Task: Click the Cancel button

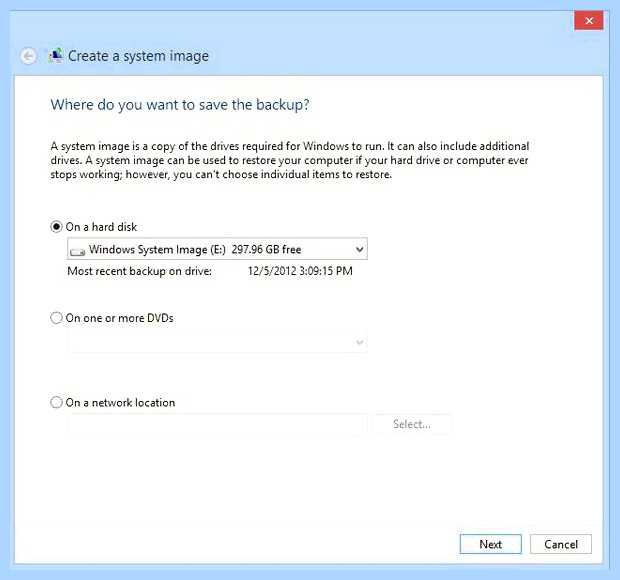Action: pos(561,544)
